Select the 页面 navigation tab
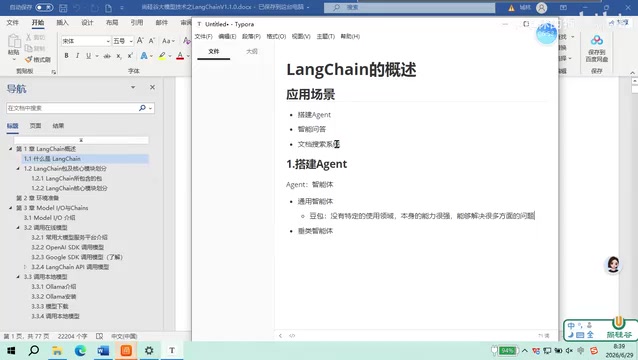Image resolution: width=638 pixels, height=360 pixels. coord(35,126)
